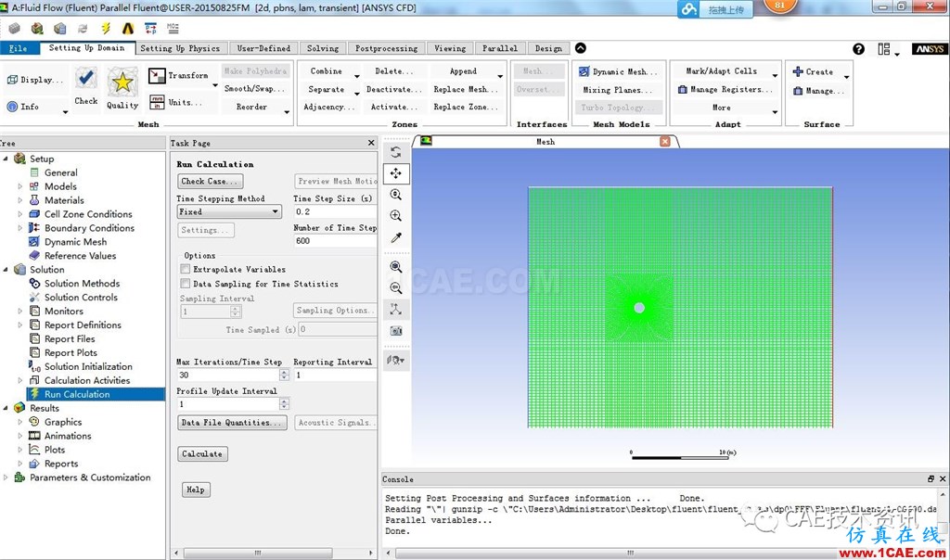
Task: Switch to the Postprocessing tab
Action: tap(387, 48)
